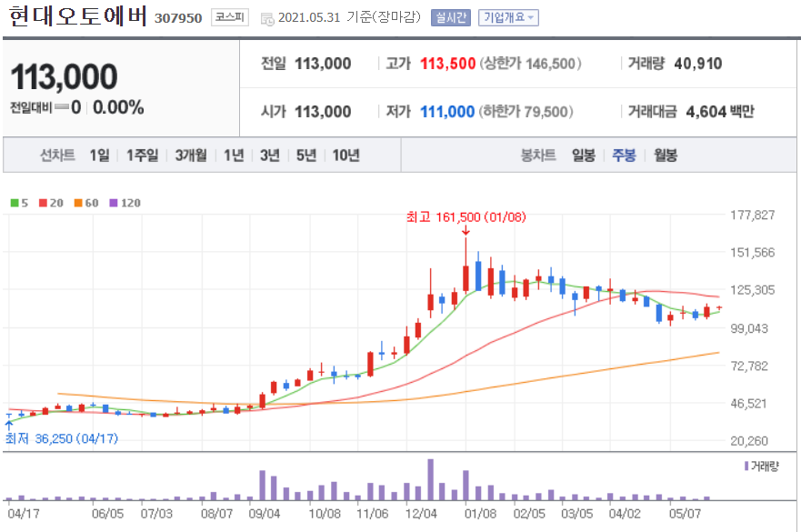The height and width of the screenshot is (532, 801).
Task: Click the stock code 307950
Action: click(x=178, y=18)
